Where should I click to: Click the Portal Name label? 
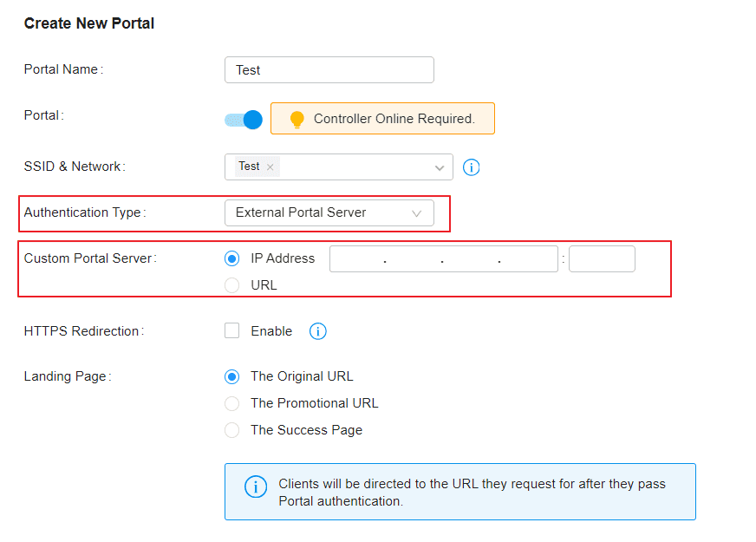pos(63,69)
